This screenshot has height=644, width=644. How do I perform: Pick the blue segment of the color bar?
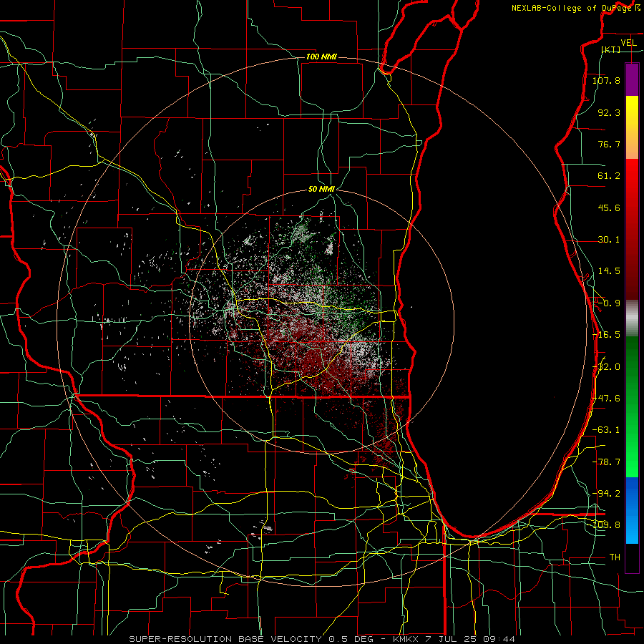pyautogui.click(x=632, y=510)
